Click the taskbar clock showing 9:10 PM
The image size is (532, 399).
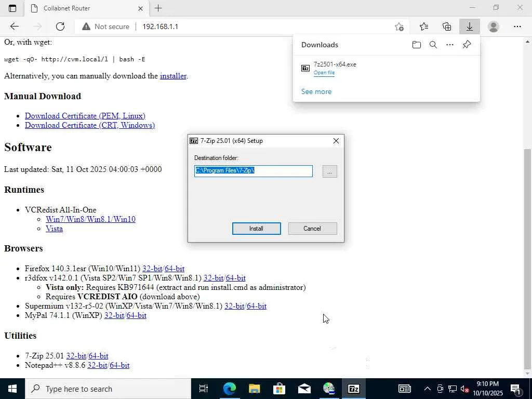pyautogui.click(x=487, y=389)
